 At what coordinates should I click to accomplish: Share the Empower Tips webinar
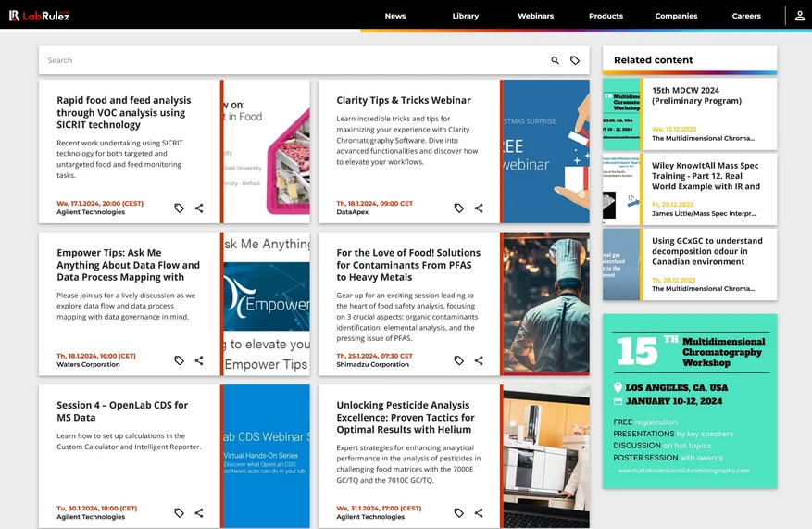tap(199, 360)
